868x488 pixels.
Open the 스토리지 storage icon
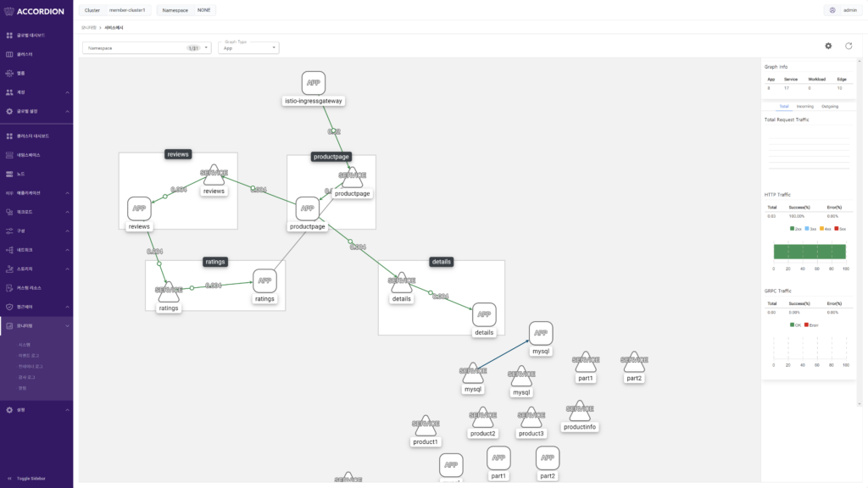click(x=9, y=269)
